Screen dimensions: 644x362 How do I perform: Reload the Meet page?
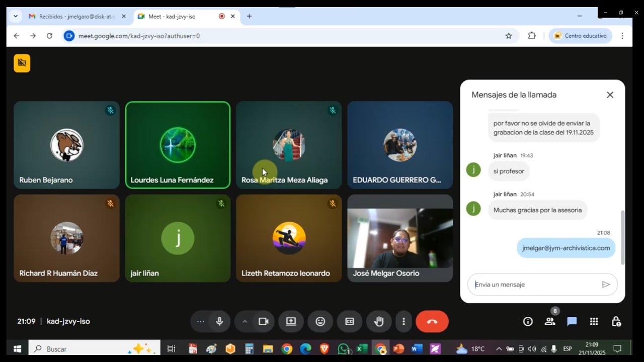(49, 36)
